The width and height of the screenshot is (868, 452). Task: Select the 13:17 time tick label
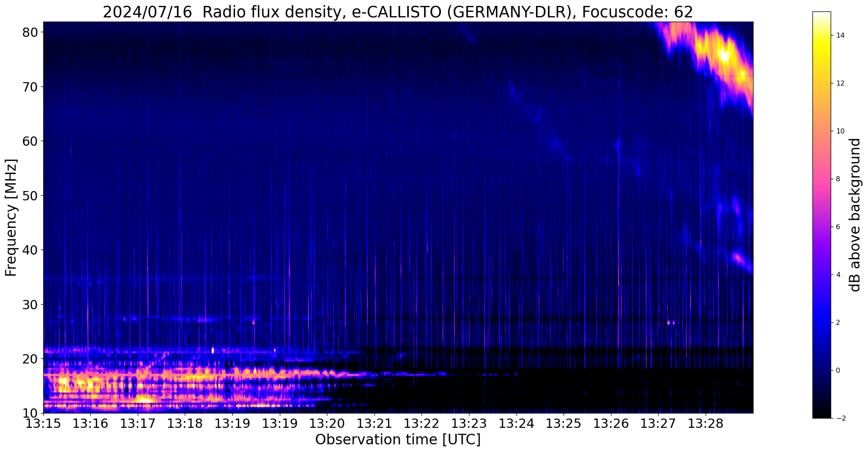tap(138, 423)
